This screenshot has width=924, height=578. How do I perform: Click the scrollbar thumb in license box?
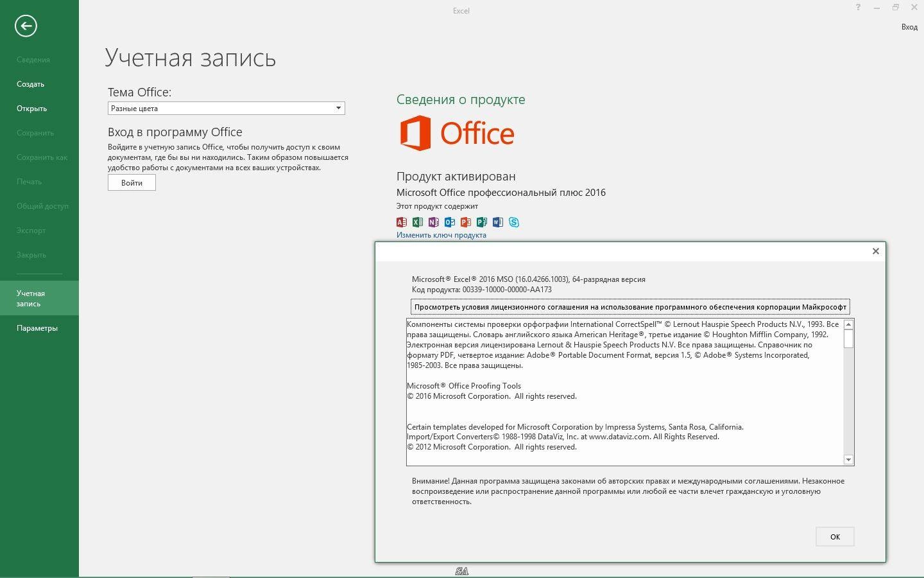[x=848, y=338]
